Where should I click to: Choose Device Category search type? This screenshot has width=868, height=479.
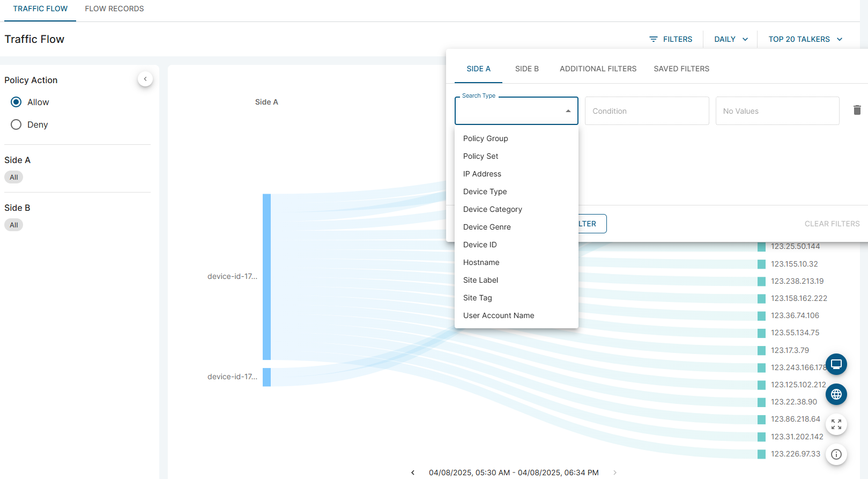click(516, 209)
